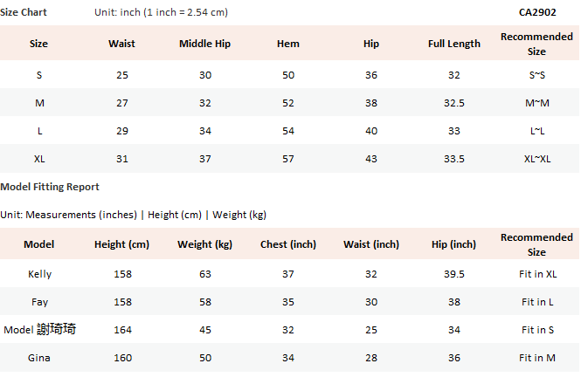
Task: Select the 'Fit in S' cell
Action: tap(537, 330)
